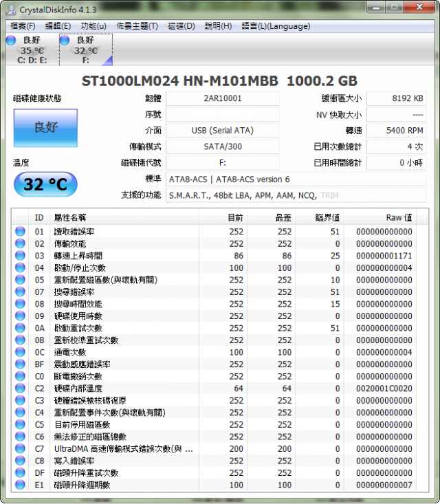Click raw value 000000000007 in row E1
Image resolution: width=440 pixels, height=504 pixels.
coord(384,485)
